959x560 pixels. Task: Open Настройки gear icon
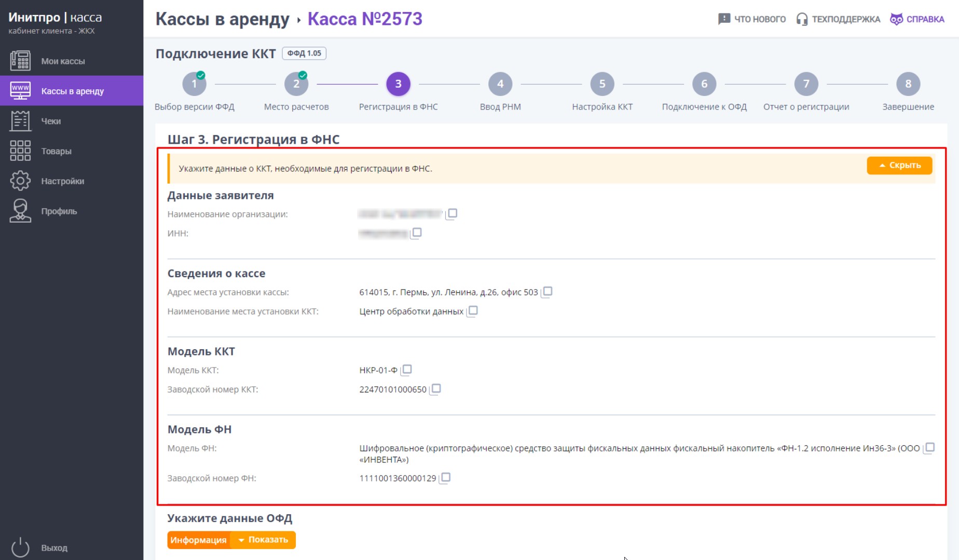(20, 181)
